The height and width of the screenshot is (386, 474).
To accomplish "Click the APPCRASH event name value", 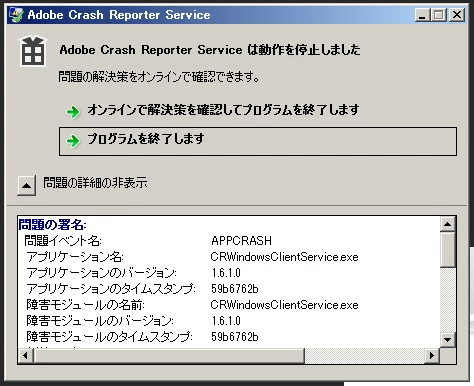I will (x=241, y=241).
